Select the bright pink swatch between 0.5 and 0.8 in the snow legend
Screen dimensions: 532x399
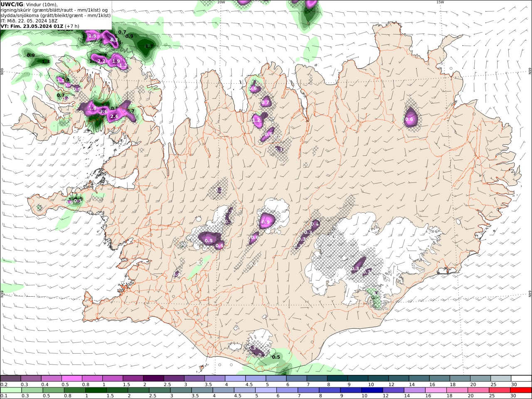coord(71,378)
